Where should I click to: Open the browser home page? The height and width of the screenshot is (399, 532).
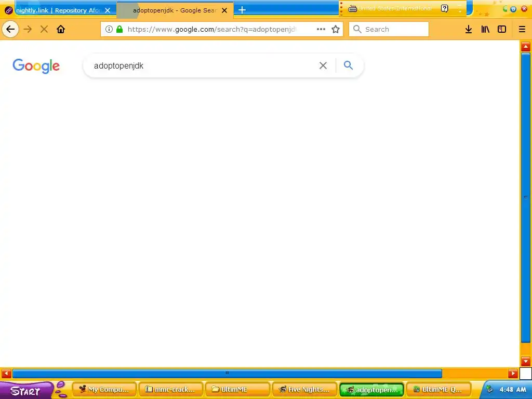61,29
